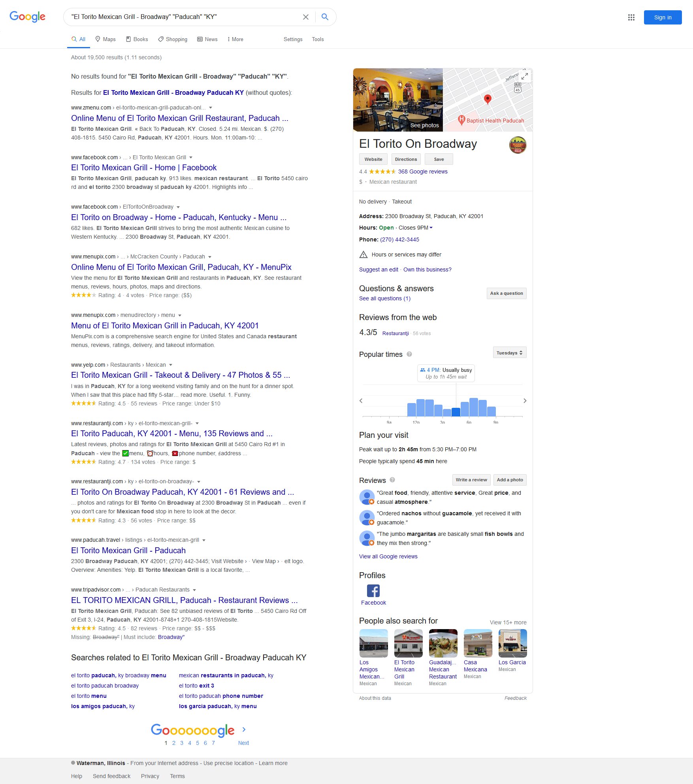Show previous day in popular times chart

point(361,401)
